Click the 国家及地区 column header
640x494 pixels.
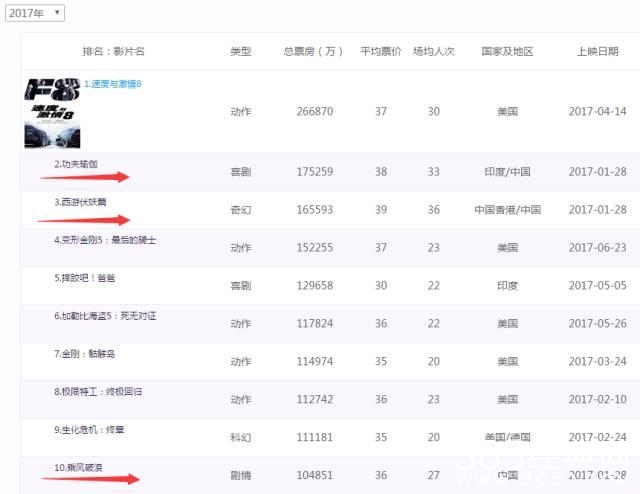coord(507,51)
